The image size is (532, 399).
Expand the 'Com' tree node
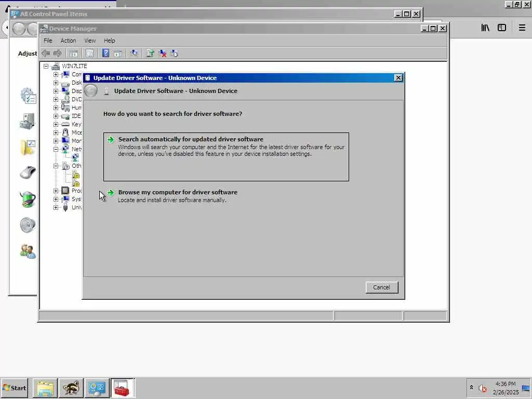[56, 74]
